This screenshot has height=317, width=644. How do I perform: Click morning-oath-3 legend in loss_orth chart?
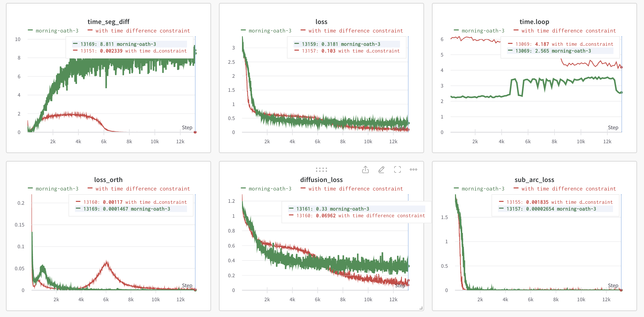[x=53, y=189]
